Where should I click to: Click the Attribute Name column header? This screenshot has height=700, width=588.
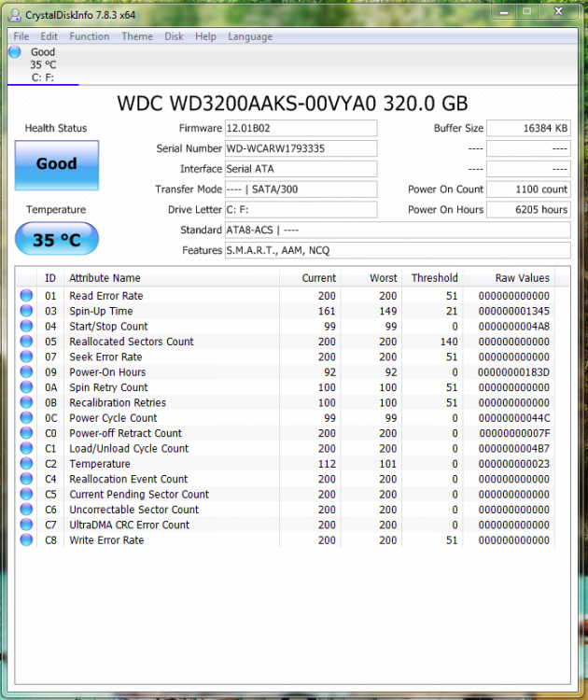[x=172, y=278]
